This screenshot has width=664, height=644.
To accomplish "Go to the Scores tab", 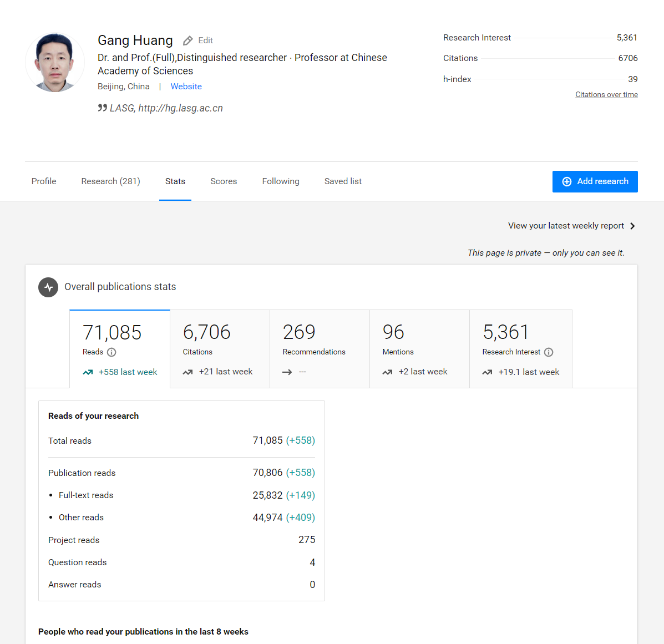I will pos(224,181).
